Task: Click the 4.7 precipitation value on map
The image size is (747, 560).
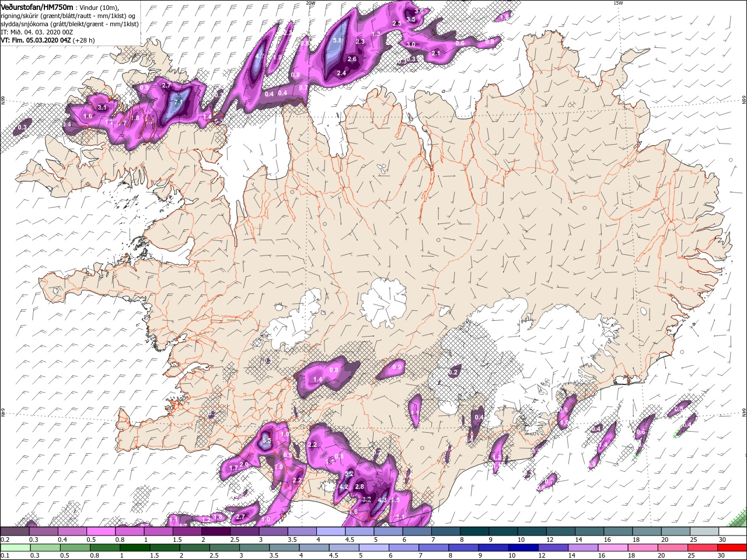Action: click(x=260, y=56)
